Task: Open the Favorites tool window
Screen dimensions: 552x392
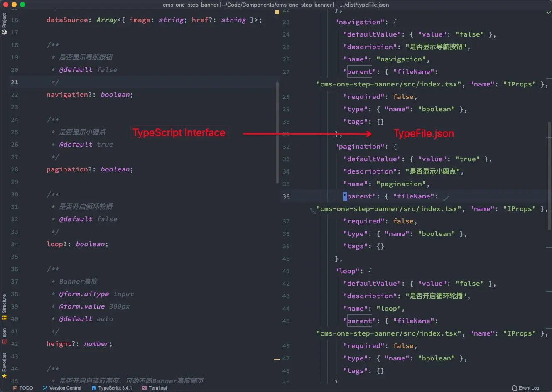Action: coord(4,365)
